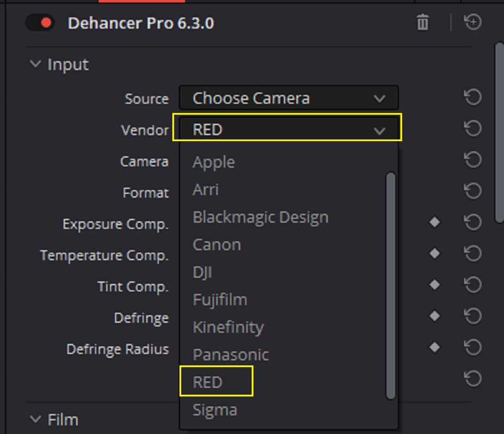
Task: Click the vendor list scrollbar
Action: tap(391, 286)
